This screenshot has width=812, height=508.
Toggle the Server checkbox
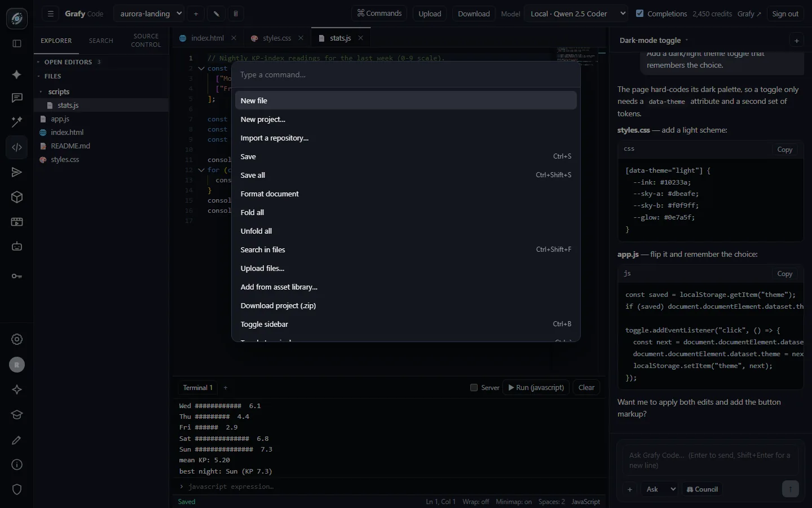pyautogui.click(x=474, y=388)
